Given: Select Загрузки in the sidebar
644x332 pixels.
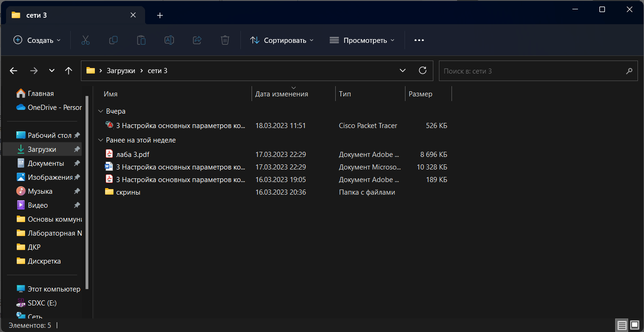Looking at the screenshot, I should [x=42, y=149].
